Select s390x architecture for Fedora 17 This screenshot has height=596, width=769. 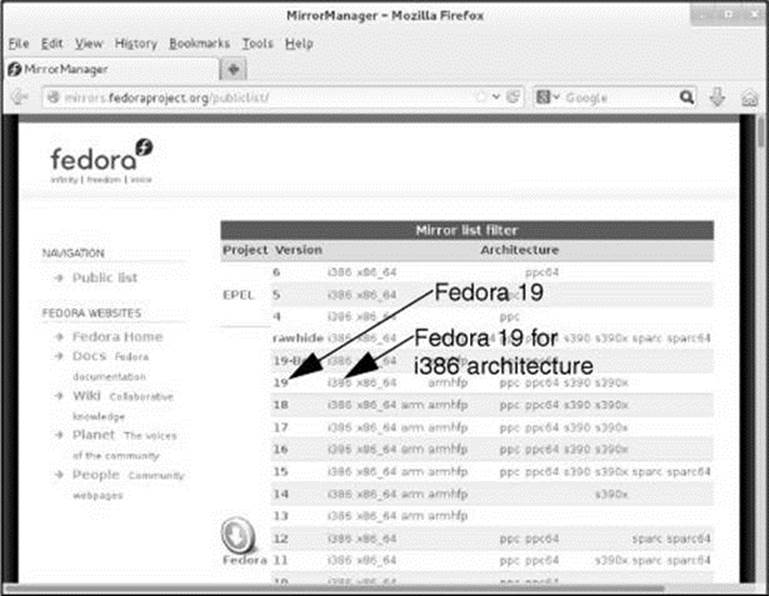pos(611,428)
